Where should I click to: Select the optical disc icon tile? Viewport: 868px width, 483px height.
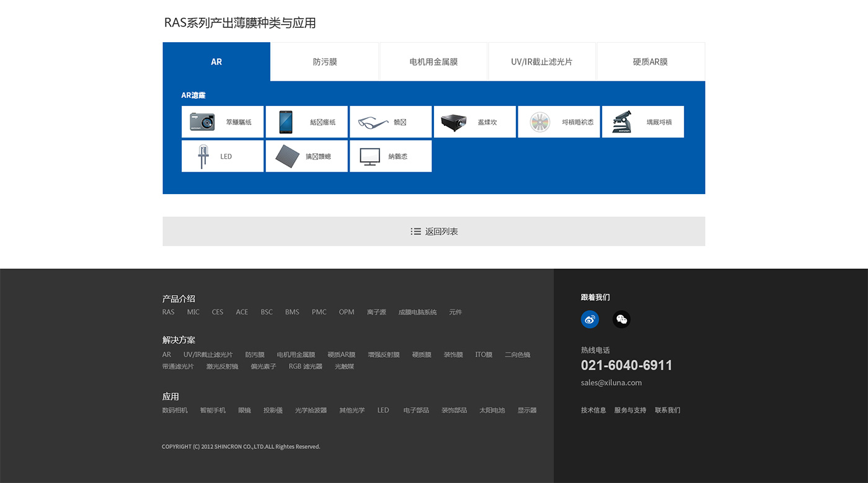pos(559,122)
